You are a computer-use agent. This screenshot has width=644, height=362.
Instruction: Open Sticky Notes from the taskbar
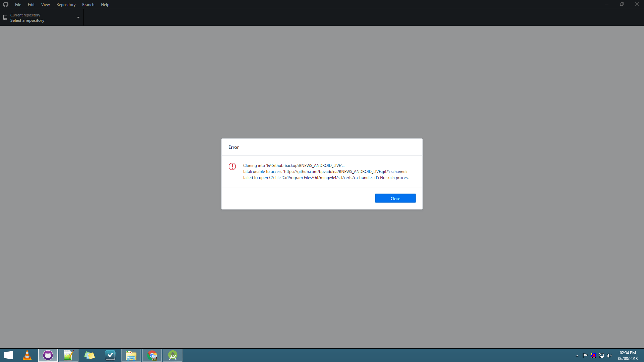pos(90,355)
